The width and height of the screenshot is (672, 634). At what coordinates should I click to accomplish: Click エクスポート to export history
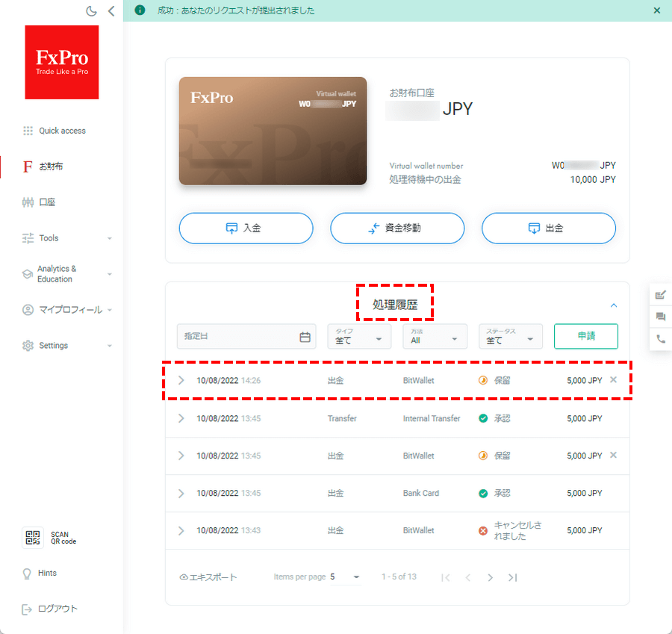208,577
